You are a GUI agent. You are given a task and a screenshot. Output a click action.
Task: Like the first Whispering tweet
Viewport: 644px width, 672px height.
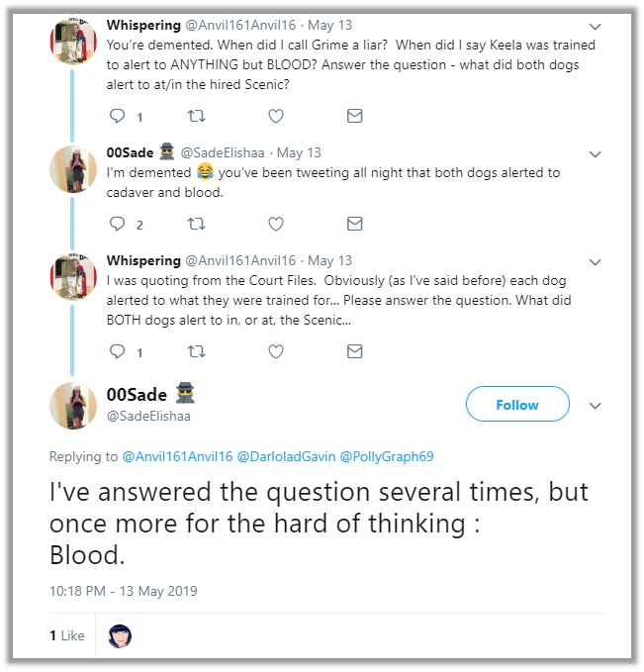276,117
